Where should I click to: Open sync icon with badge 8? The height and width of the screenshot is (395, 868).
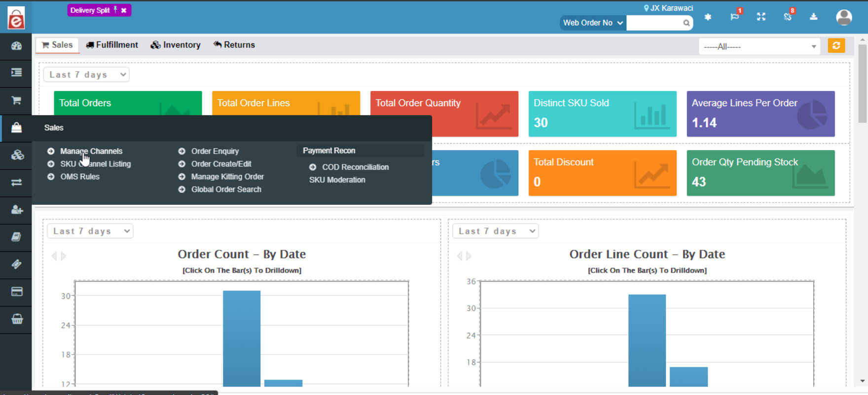[x=788, y=16]
